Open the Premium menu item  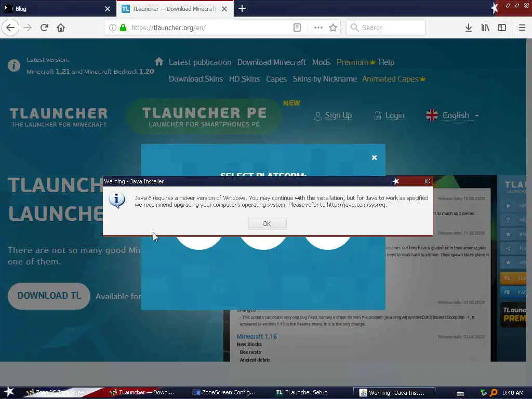point(355,62)
